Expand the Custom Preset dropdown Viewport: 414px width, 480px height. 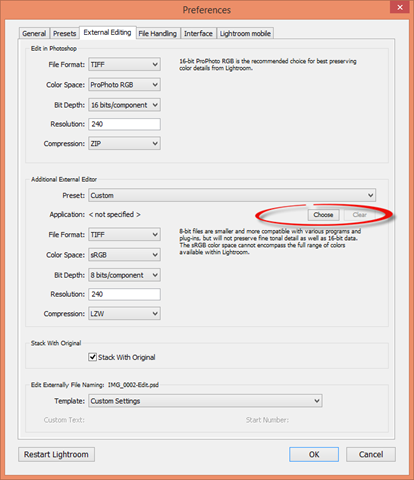pyautogui.click(x=232, y=195)
